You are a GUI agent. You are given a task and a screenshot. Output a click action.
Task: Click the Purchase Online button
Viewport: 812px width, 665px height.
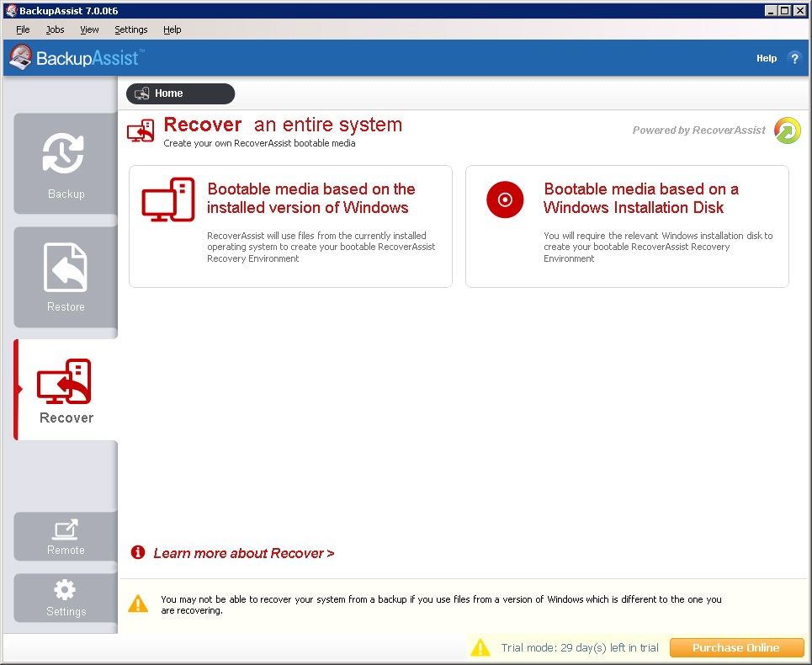coord(736,647)
